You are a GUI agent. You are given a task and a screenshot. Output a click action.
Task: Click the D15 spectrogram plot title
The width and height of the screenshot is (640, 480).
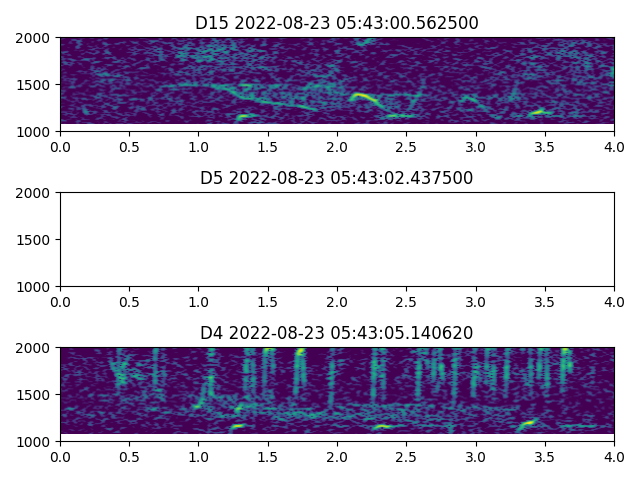[x=337, y=23]
